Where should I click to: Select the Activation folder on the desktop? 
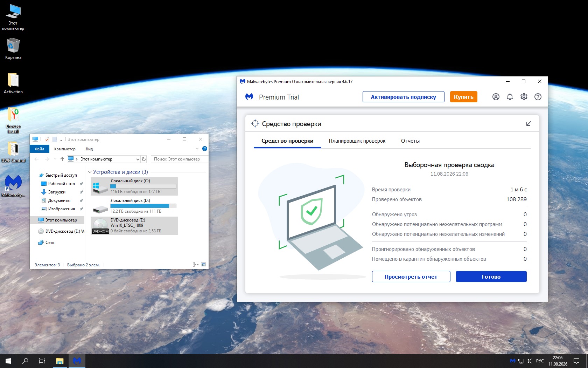coord(13,83)
